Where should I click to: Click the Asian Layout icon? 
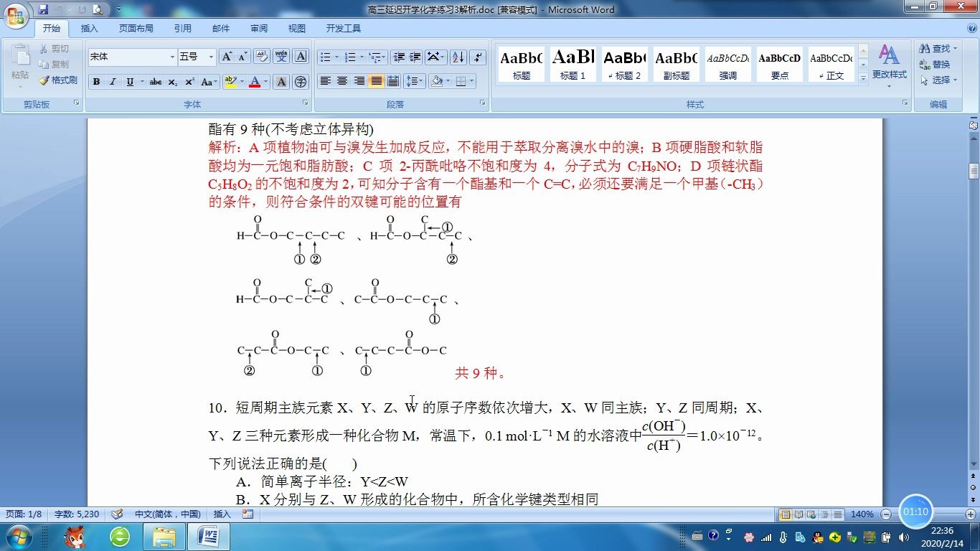coord(435,57)
